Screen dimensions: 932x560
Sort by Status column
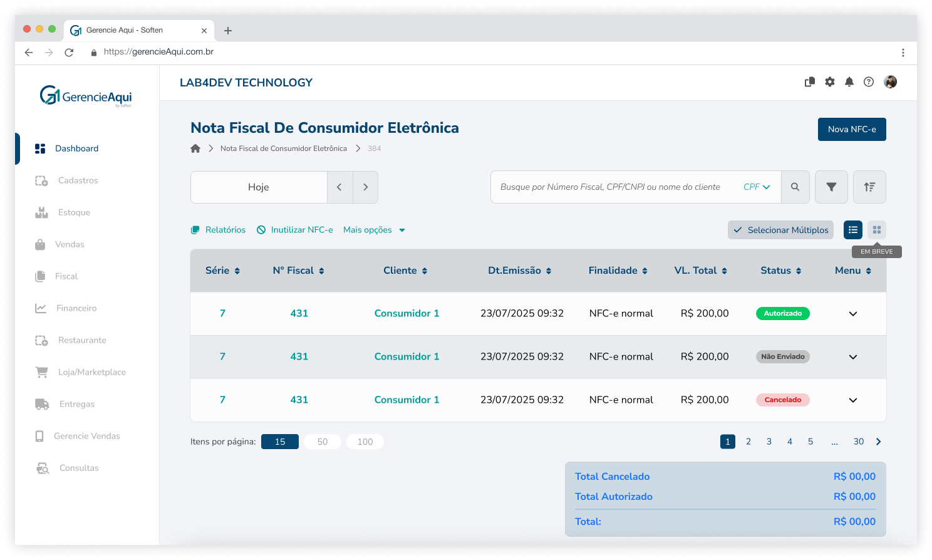(x=781, y=271)
